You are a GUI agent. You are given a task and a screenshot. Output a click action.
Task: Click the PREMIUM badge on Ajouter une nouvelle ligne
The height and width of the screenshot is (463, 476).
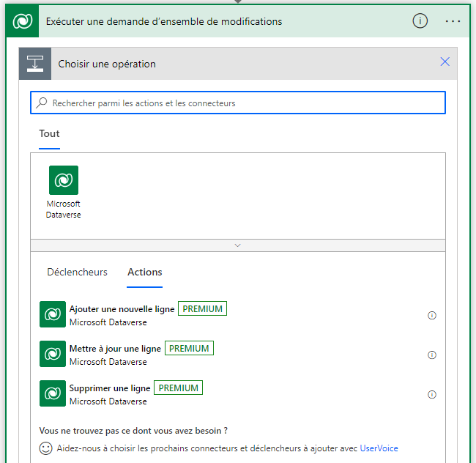coord(202,308)
